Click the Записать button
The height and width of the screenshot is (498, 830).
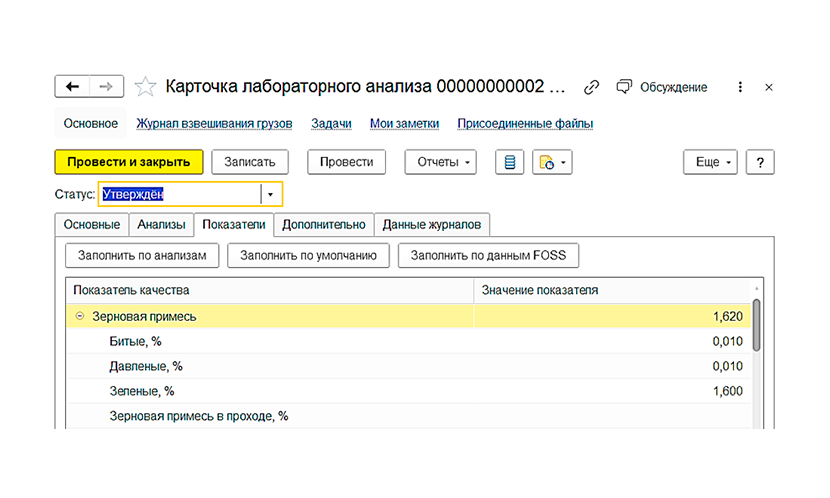coord(250,162)
